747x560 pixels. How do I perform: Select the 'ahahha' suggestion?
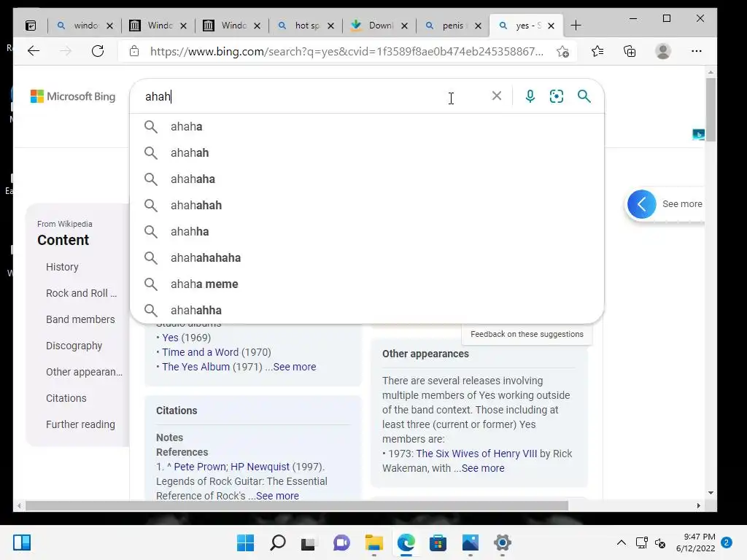pyautogui.click(x=367, y=231)
